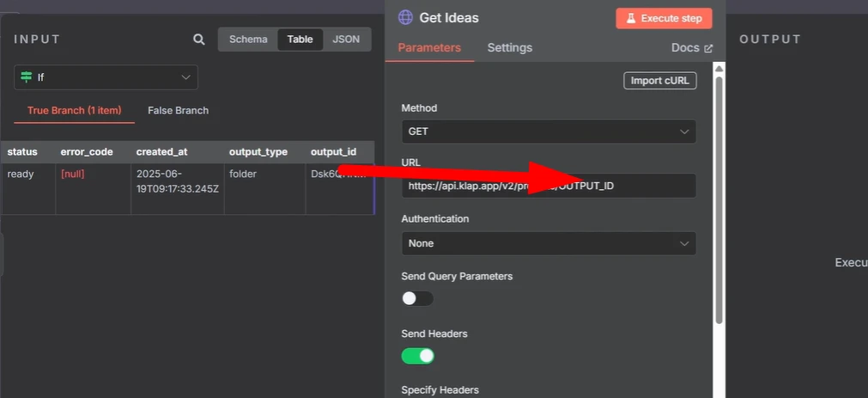The height and width of the screenshot is (398, 868).
Task: Click the 'folder' output_type cell
Action: pos(264,189)
